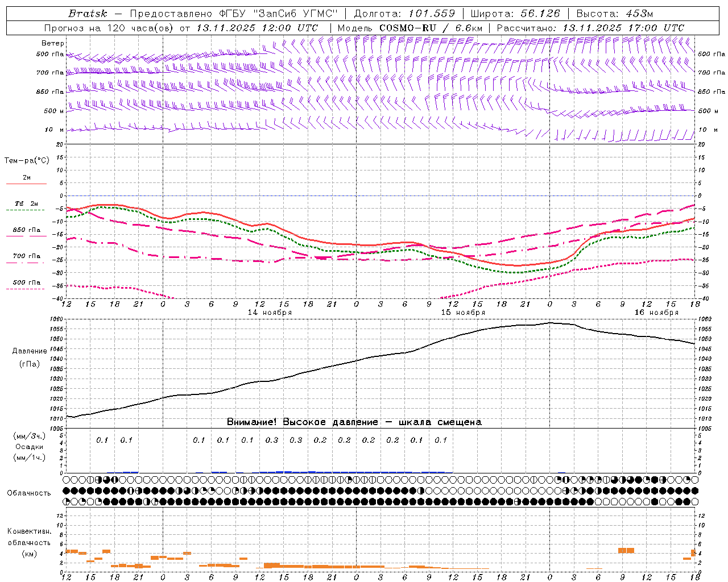Click the "Широта: 56.126" latitude value
728x582 pixels.
pyautogui.click(x=515, y=14)
